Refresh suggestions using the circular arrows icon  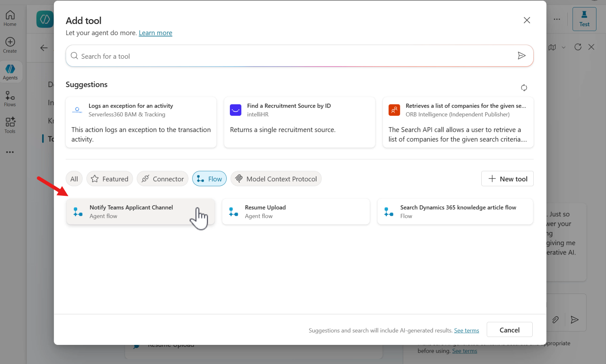pos(524,87)
